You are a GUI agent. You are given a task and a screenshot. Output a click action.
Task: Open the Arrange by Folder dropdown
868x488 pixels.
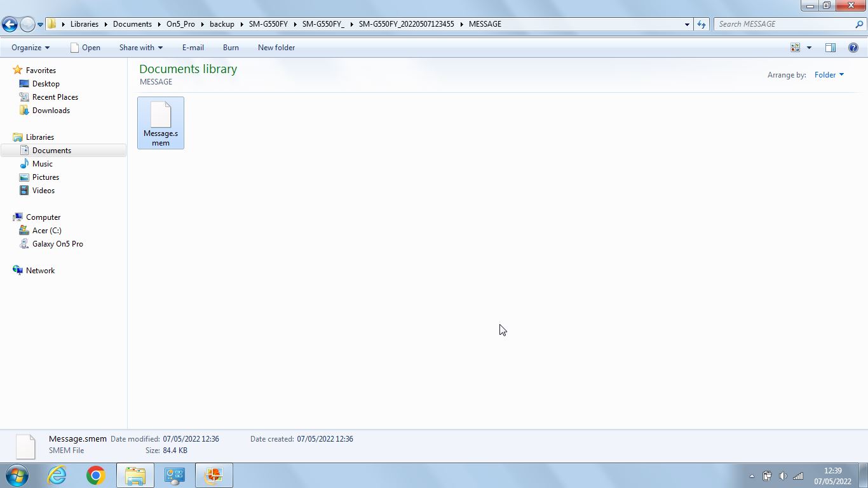click(x=829, y=75)
